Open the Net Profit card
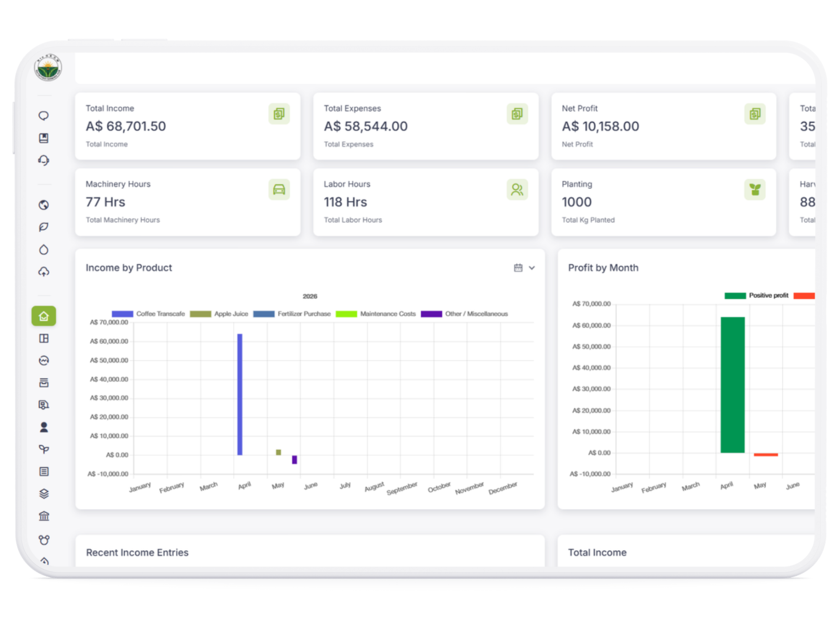 pyautogui.click(x=664, y=126)
